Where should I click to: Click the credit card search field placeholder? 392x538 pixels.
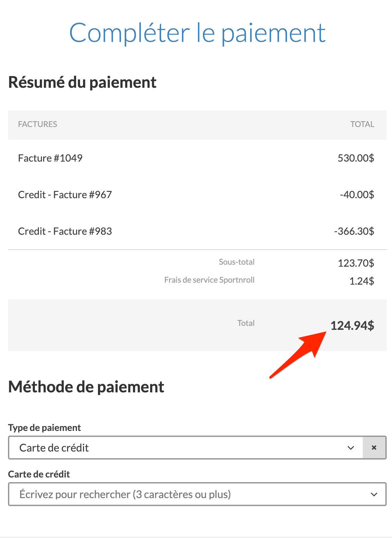tap(125, 494)
